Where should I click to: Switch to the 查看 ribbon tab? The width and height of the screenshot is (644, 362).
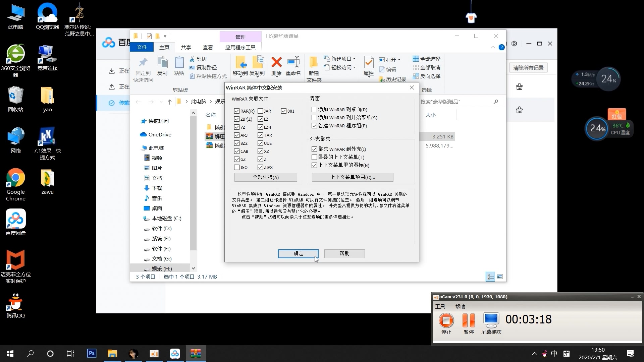click(208, 47)
